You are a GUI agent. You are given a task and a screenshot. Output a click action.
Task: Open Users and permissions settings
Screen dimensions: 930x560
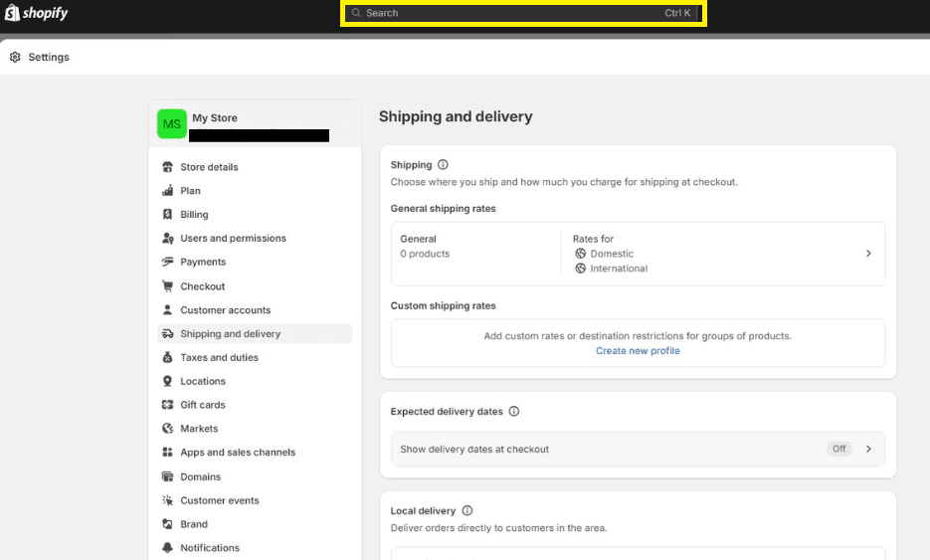(x=233, y=239)
